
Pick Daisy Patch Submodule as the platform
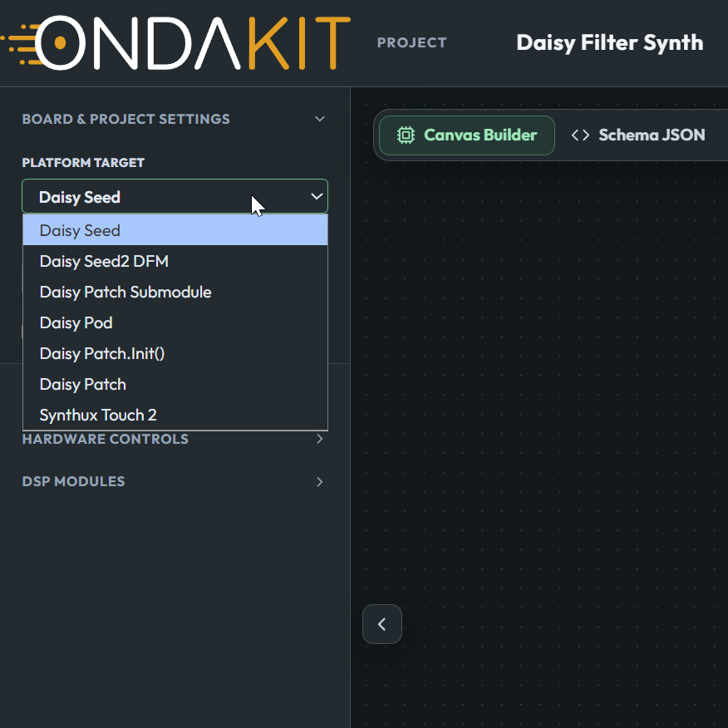(x=175, y=292)
